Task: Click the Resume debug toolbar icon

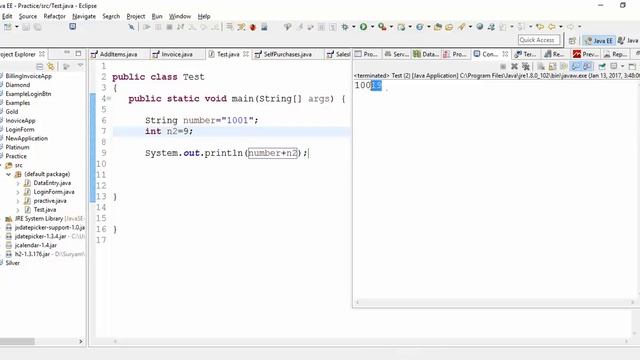Action: tap(147, 27)
